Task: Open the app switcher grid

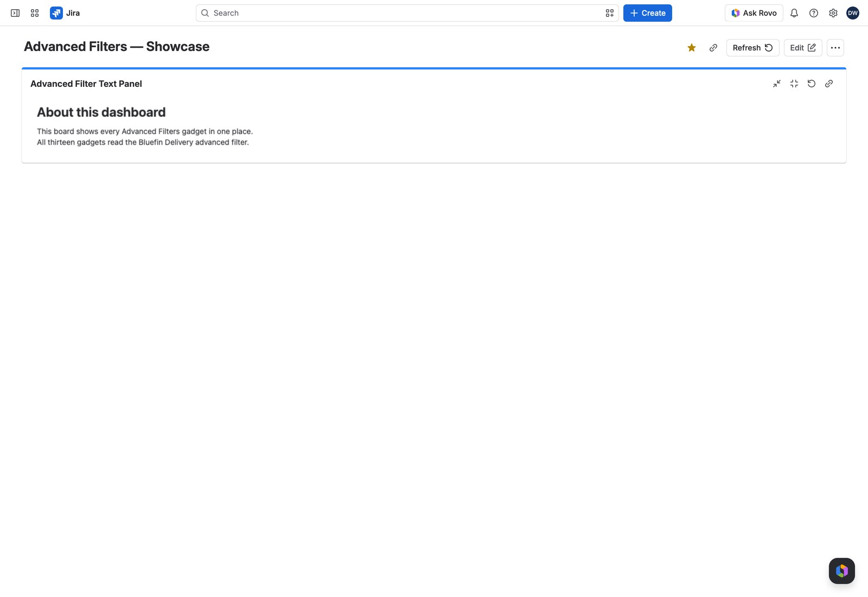Action: point(35,13)
